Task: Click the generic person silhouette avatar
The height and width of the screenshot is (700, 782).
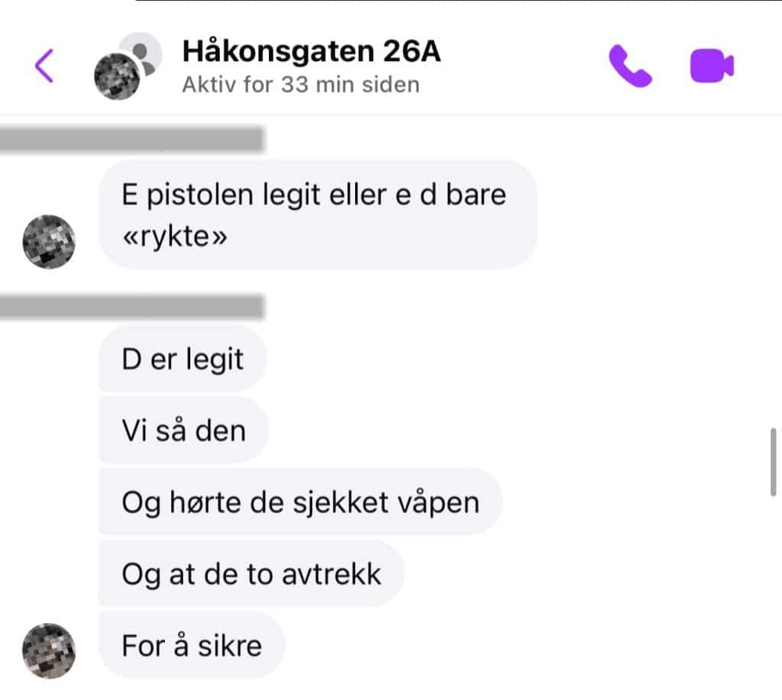Action: [141, 52]
